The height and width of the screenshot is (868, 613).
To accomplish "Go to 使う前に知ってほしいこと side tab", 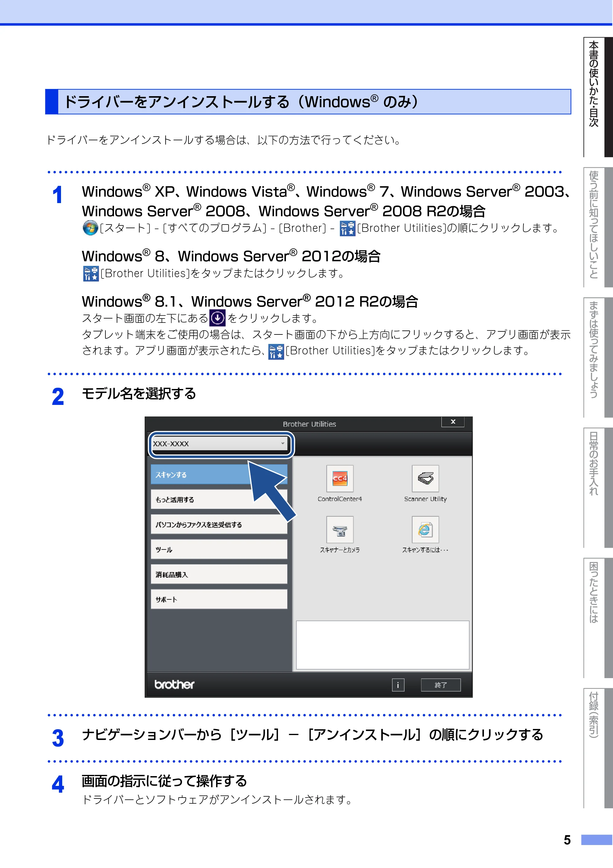I will 598,227.
